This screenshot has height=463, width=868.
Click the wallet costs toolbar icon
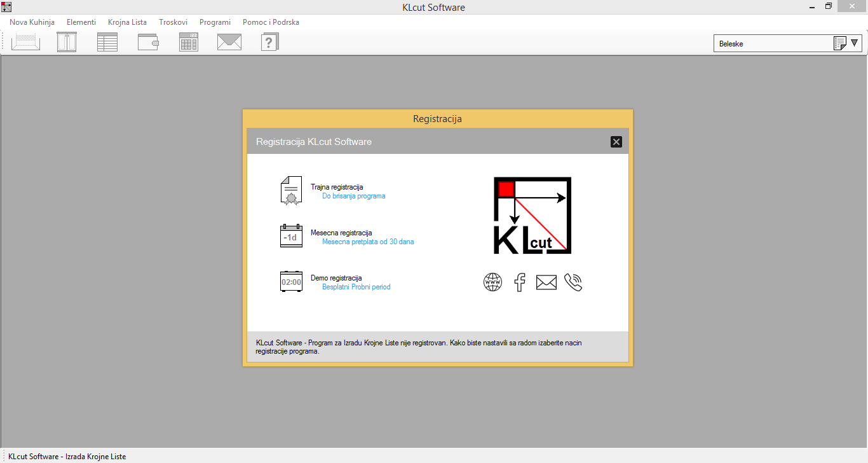148,43
